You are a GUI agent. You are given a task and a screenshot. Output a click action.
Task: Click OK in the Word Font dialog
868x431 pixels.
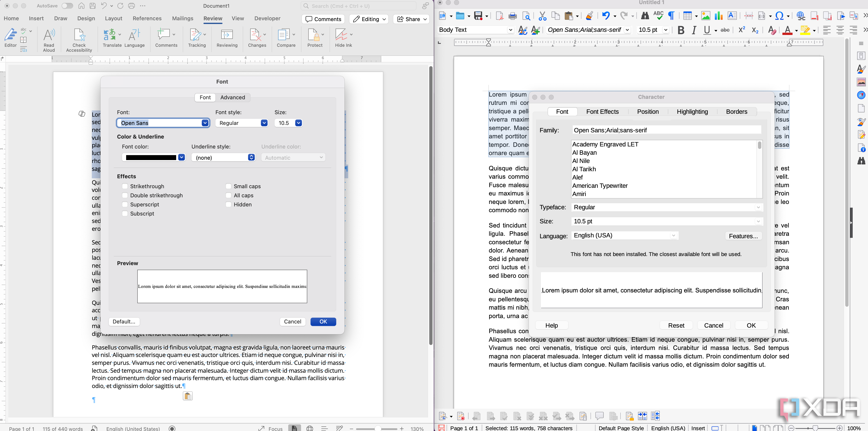[x=323, y=321]
